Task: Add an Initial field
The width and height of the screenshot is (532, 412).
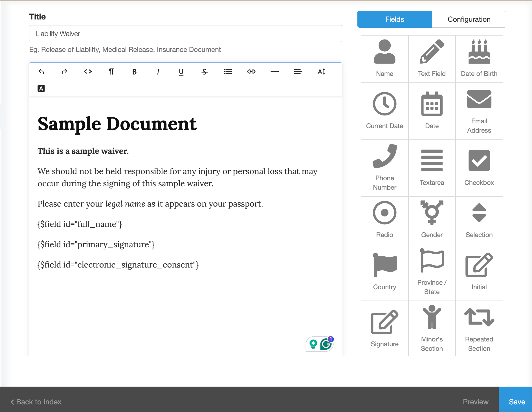Action: [479, 272]
